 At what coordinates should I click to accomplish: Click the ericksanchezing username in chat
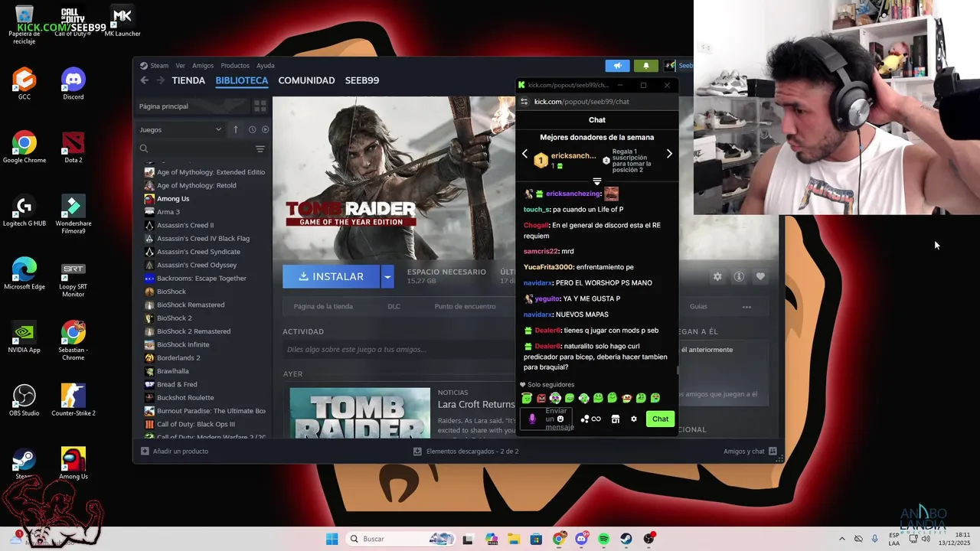(x=573, y=194)
